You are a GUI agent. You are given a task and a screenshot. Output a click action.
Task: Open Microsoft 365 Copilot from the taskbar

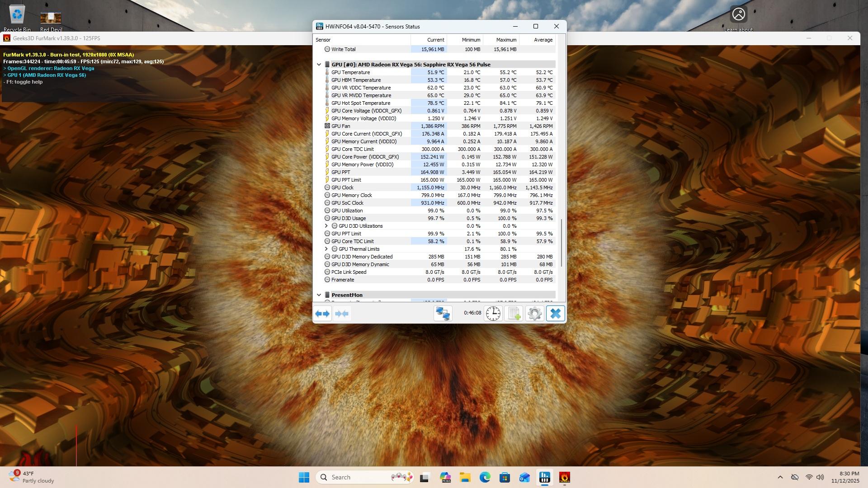(445, 477)
